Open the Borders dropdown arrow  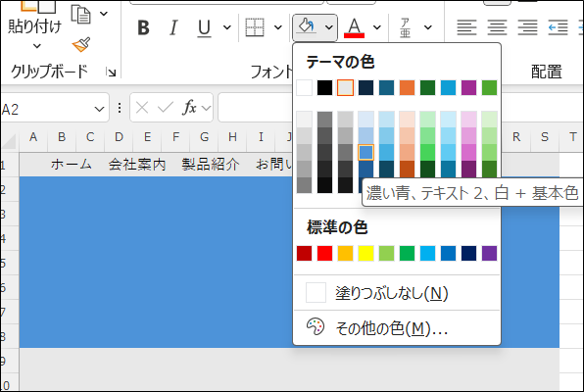coord(278,27)
